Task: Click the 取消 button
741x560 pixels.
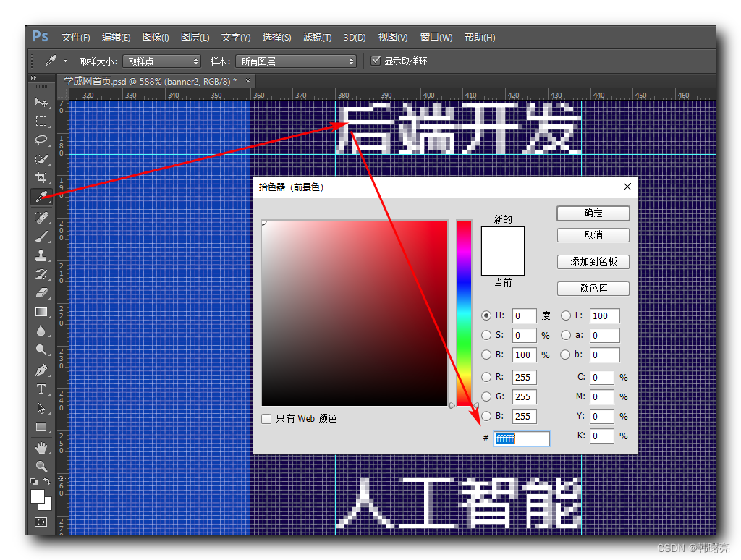Action: [x=593, y=235]
